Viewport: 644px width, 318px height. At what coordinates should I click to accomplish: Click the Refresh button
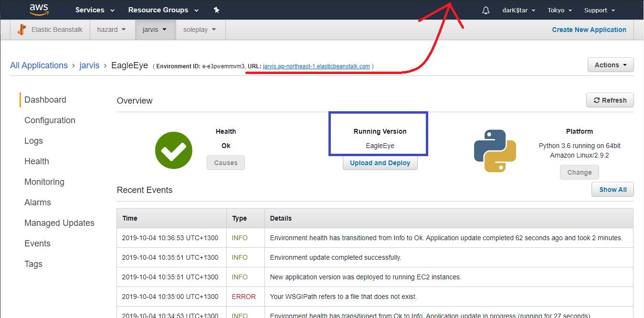610,100
